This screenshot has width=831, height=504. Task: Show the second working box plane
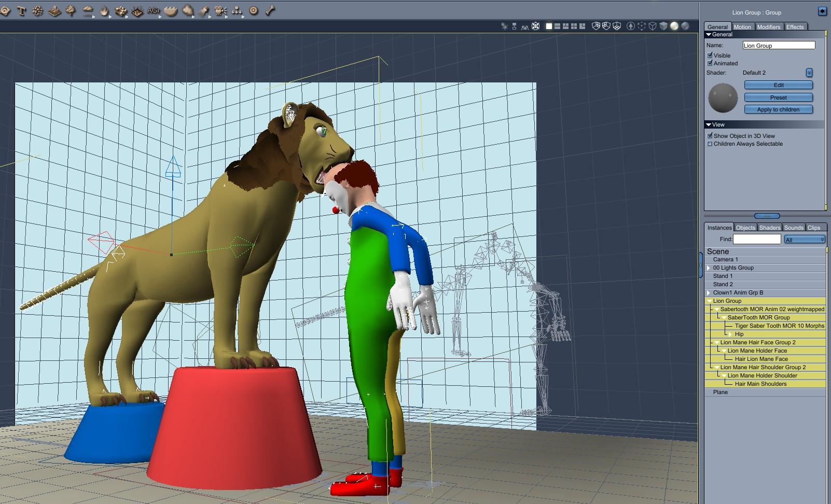(606, 26)
